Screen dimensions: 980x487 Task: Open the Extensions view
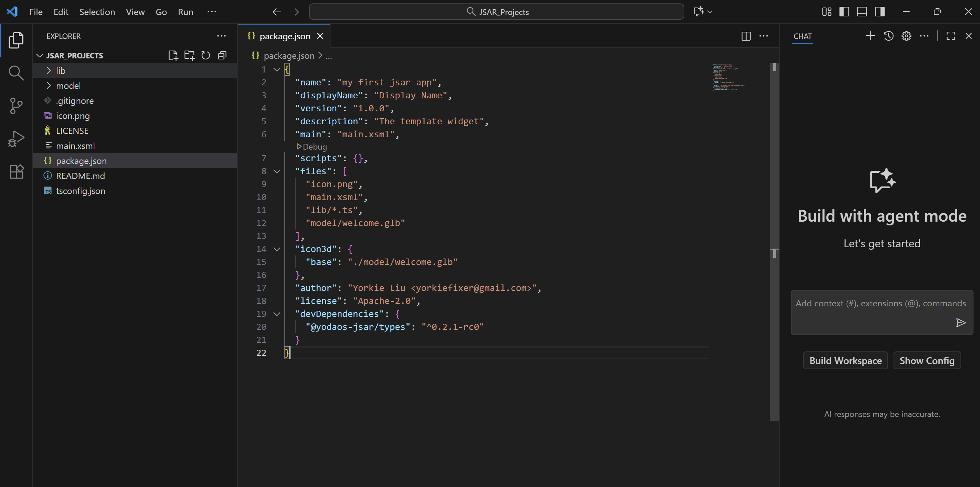[16, 171]
